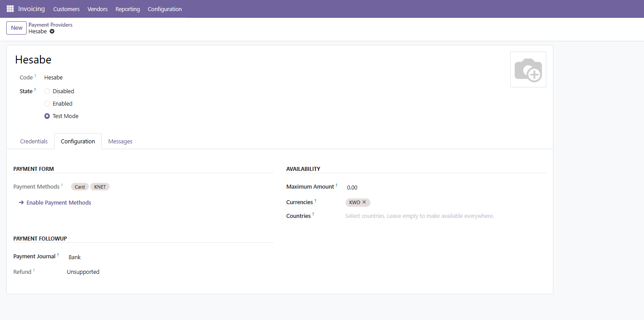This screenshot has height=320, width=644.
Task: Click the Invoicing app title
Action: [x=32, y=9]
